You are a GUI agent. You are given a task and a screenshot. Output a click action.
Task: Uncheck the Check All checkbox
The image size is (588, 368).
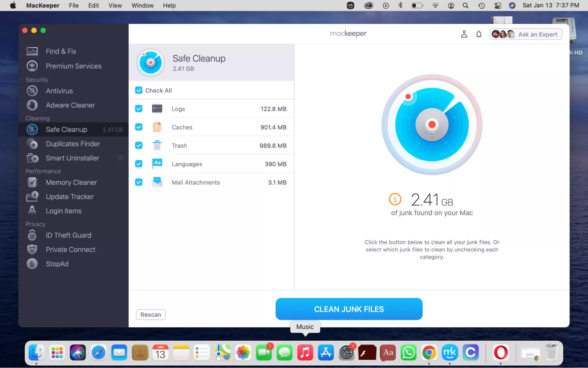click(x=139, y=90)
